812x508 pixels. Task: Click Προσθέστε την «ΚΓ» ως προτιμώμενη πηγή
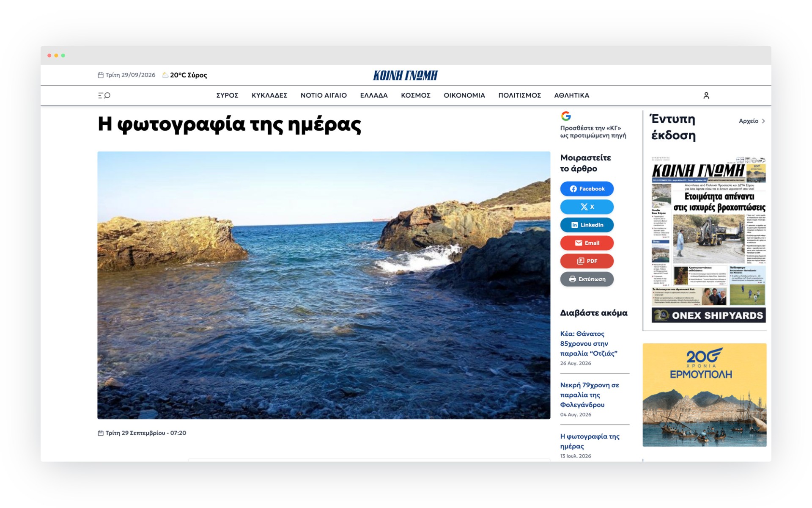(593, 132)
